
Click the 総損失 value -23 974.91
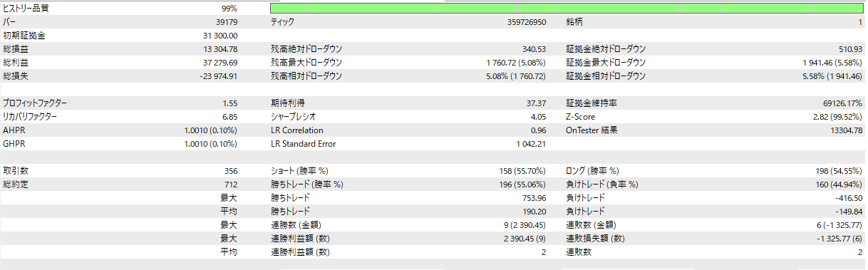219,76
